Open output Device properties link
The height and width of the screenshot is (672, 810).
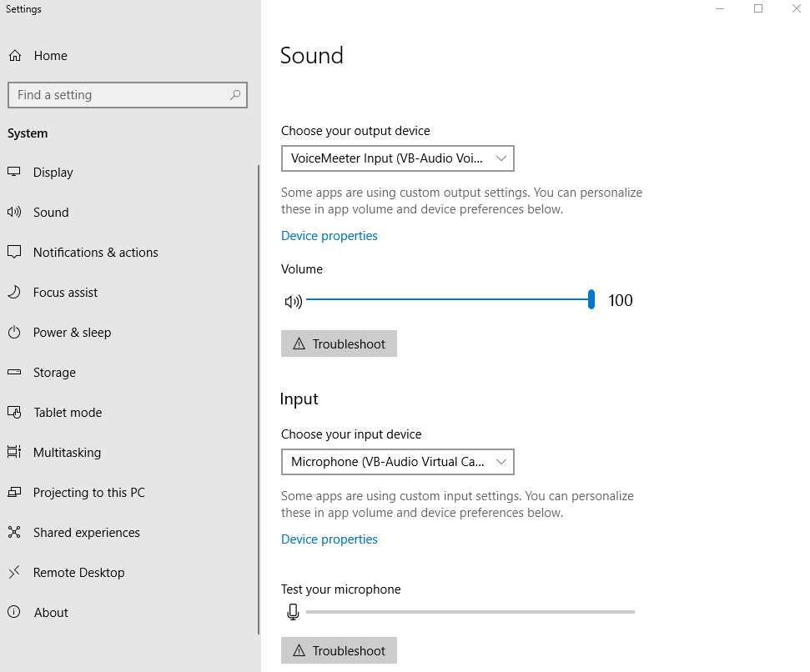point(329,236)
